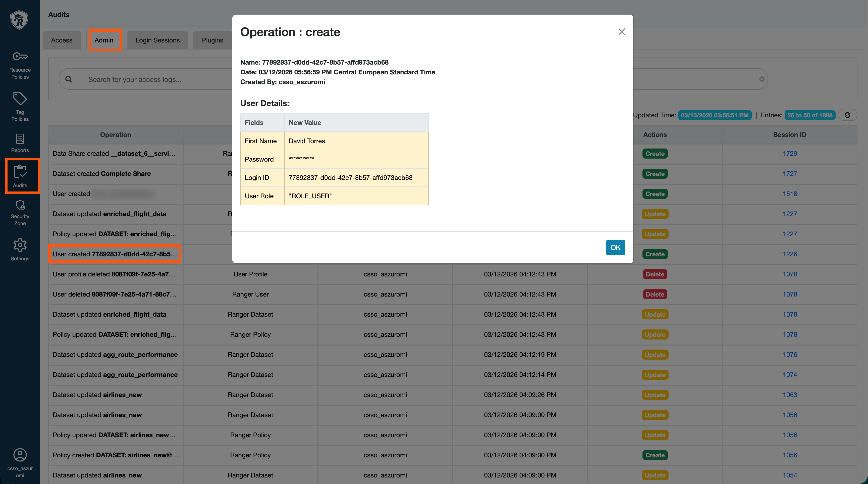
Task: Open the Plugins tab
Action: click(x=212, y=40)
